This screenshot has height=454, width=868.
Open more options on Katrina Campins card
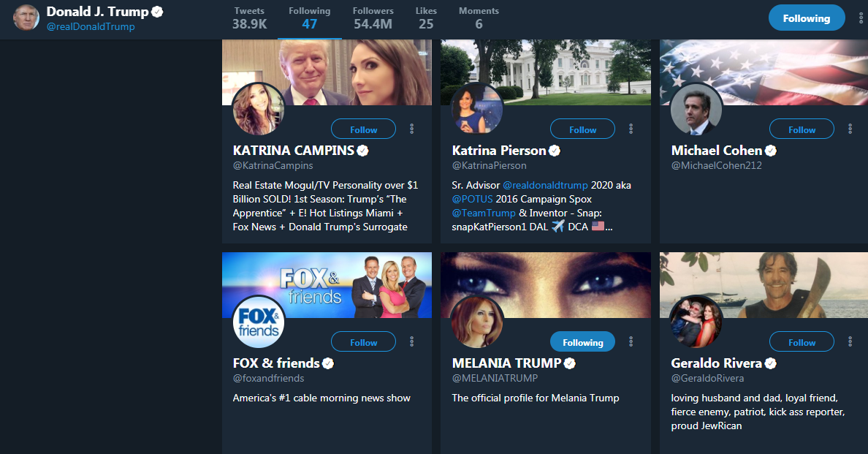pos(412,129)
